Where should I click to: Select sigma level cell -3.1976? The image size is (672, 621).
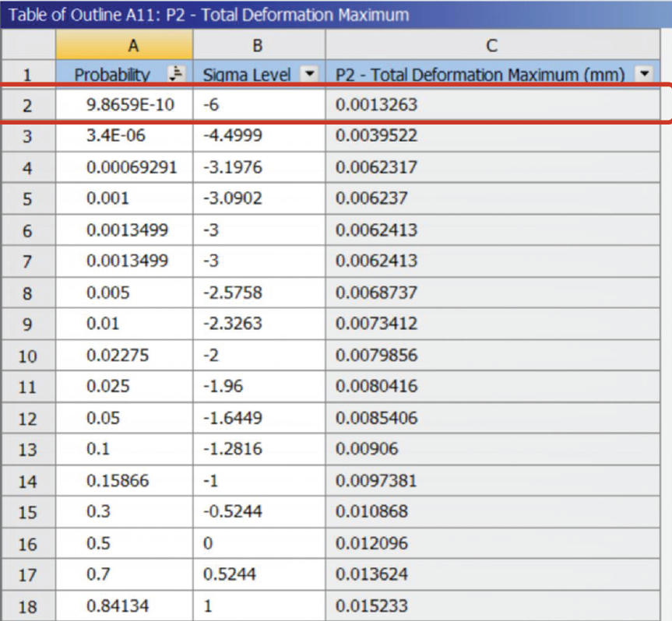[x=259, y=167]
